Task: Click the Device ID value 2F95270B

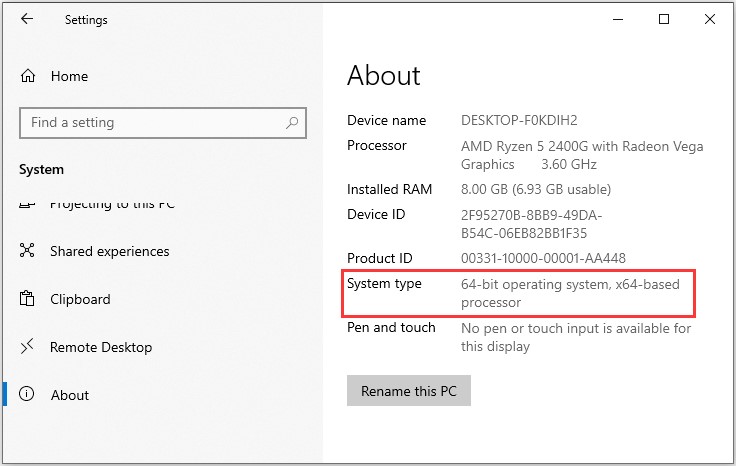Action: (531, 224)
